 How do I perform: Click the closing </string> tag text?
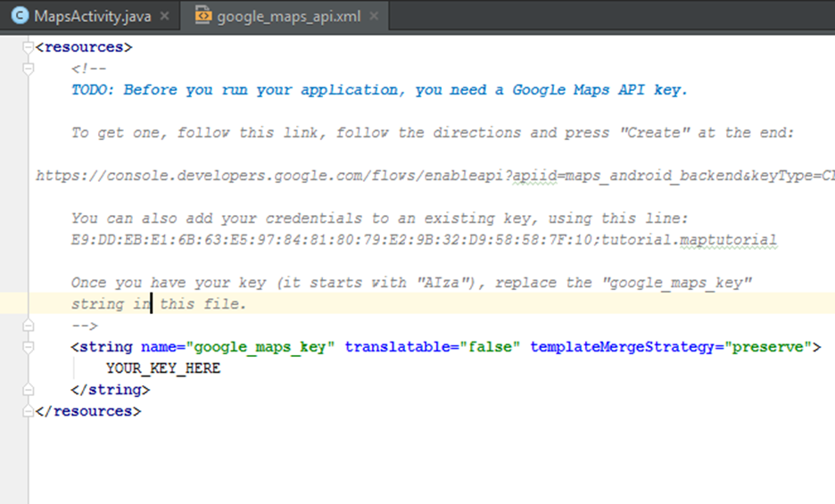pos(111,390)
